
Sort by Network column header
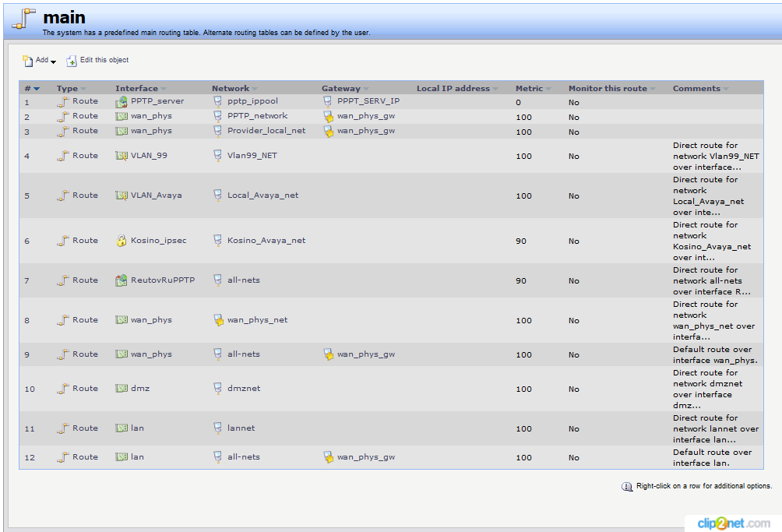(234, 88)
